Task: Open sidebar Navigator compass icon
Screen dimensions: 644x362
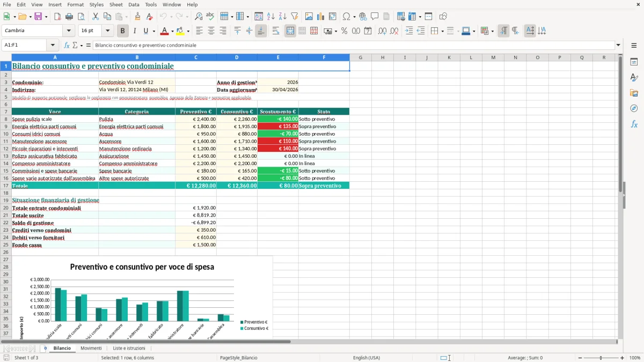Action: click(634, 108)
